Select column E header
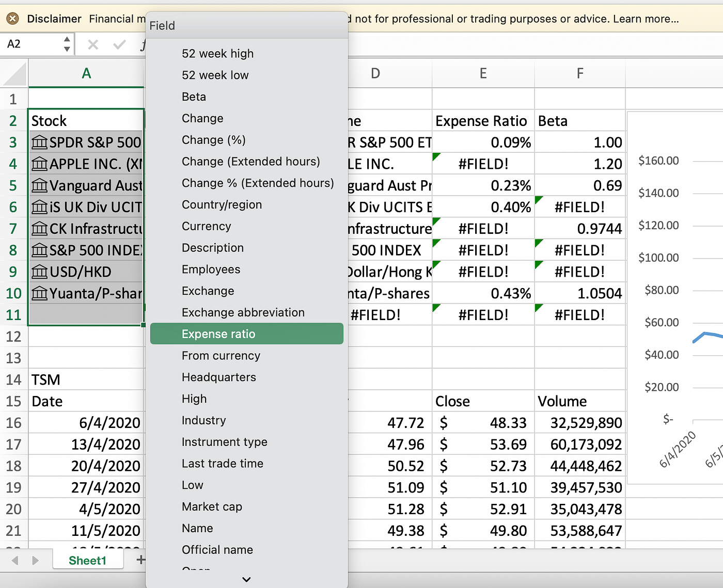This screenshot has height=588, width=723. point(483,73)
